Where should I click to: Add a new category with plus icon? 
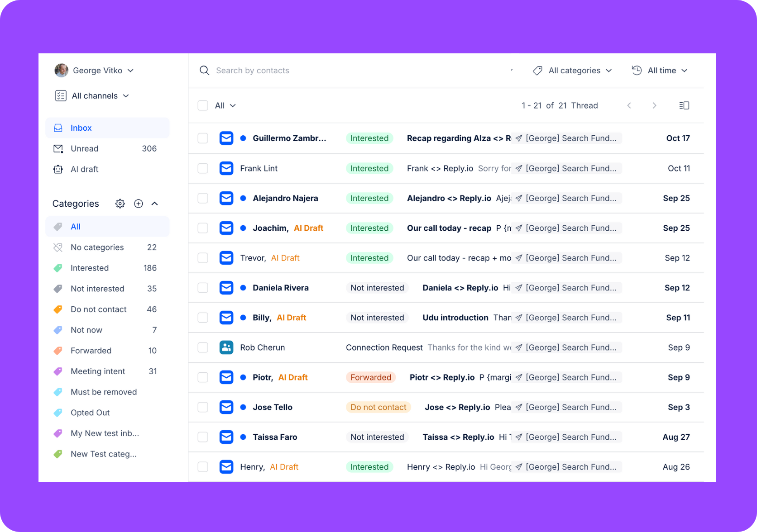tap(139, 204)
